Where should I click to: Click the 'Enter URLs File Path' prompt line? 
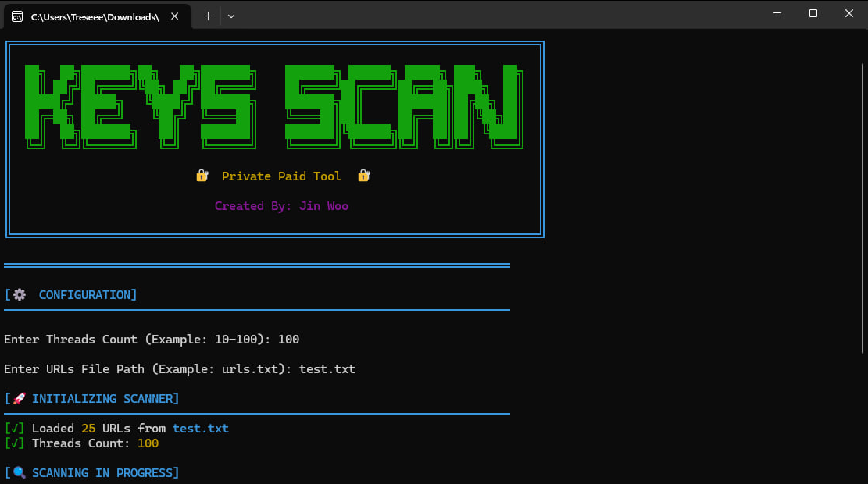[x=180, y=369]
